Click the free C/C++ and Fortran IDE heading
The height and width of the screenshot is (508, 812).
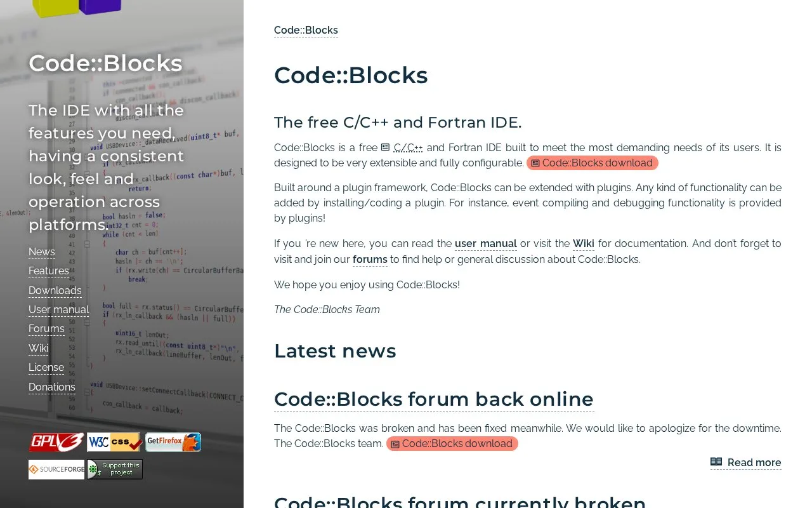398,122
